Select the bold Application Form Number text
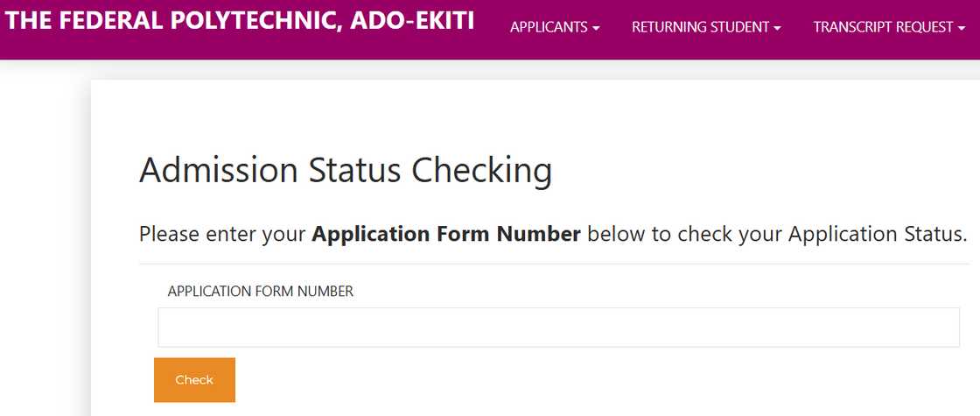 point(446,235)
